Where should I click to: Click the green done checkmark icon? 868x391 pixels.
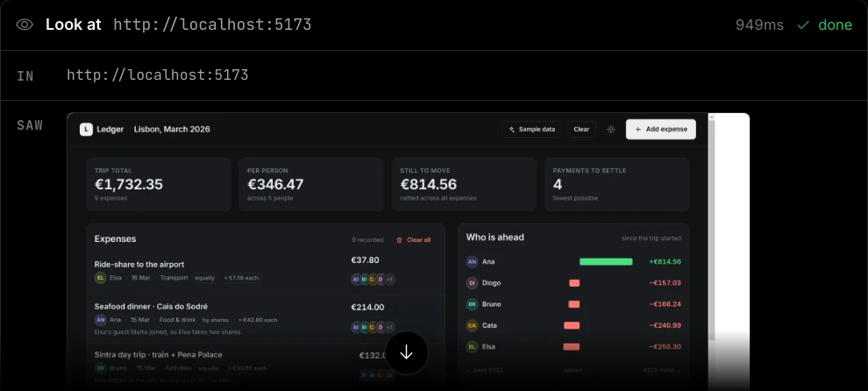[802, 25]
